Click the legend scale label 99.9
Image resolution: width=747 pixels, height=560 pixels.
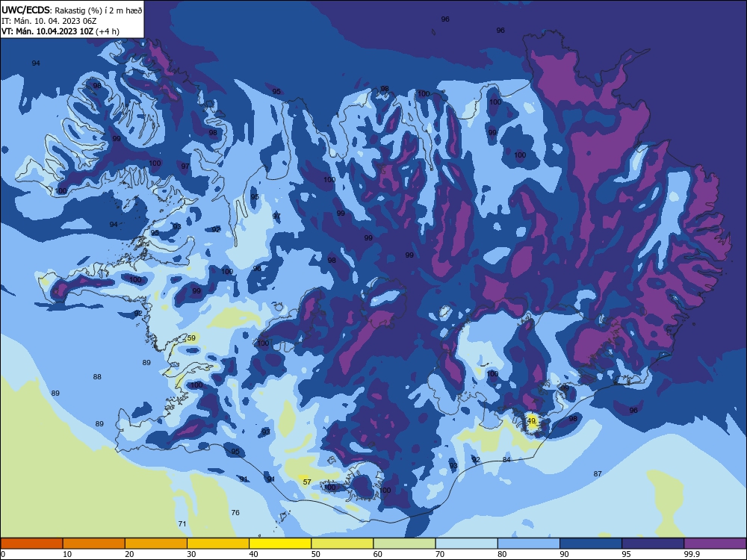(x=692, y=554)
